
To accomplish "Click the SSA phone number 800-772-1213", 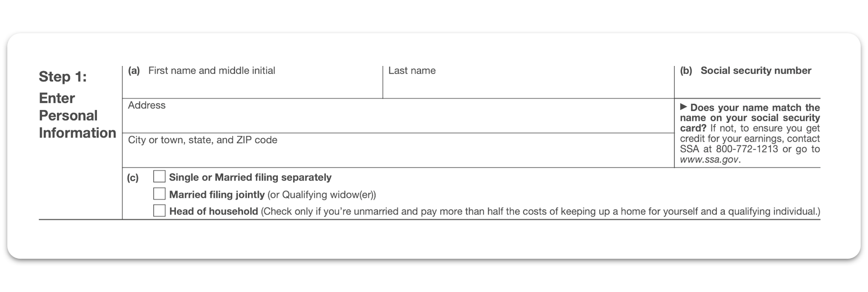I will [747, 149].
